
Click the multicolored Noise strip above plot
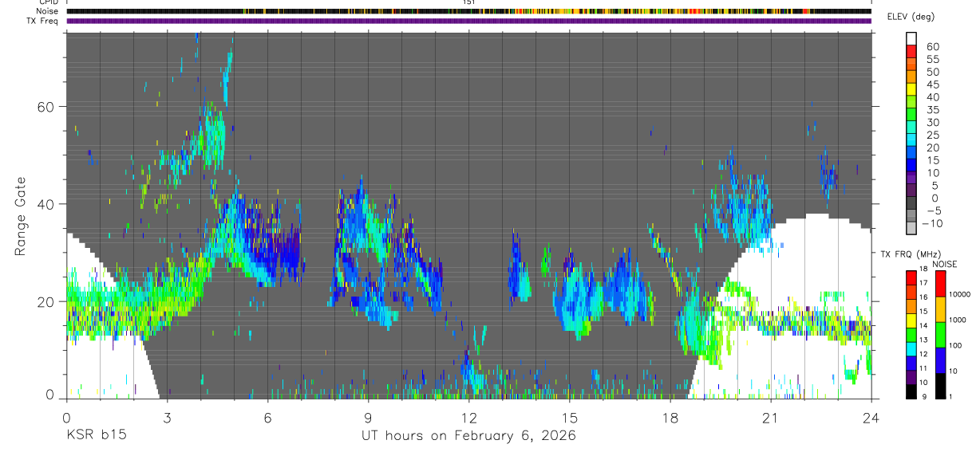click(468, 11)
